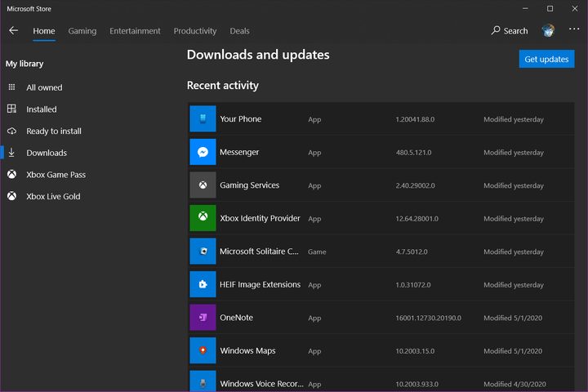Open the Search magnifier
The width and height of the screenshot is (588, 392).
click(x=496, y=30)
